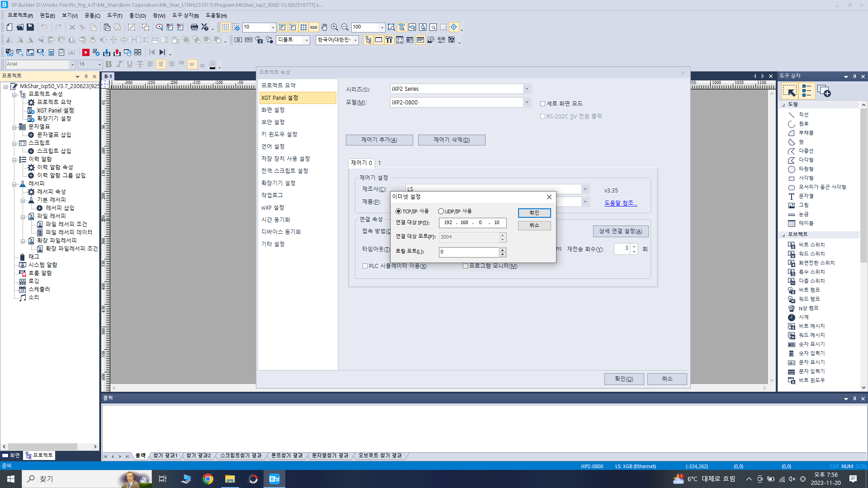The image size is (868, 488).
Task: Select 보안 설정 in project properties list
Action: pyautogui.click(x=273, y=122)
